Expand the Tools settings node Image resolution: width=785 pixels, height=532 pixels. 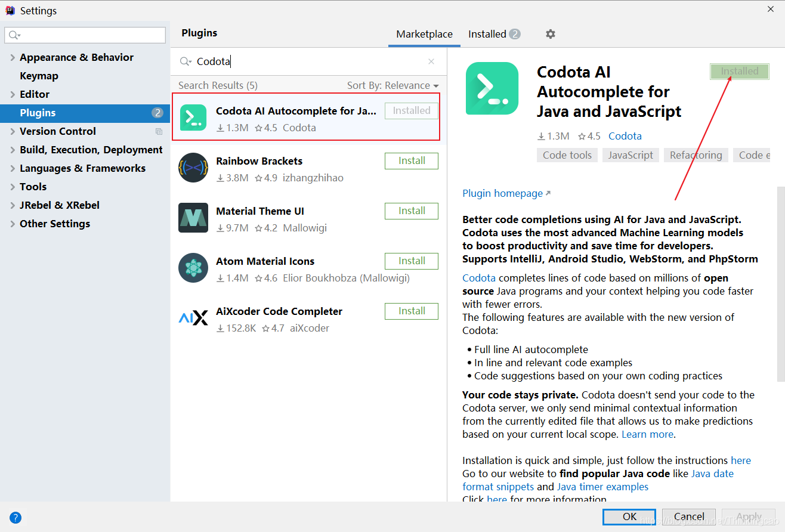13,187
